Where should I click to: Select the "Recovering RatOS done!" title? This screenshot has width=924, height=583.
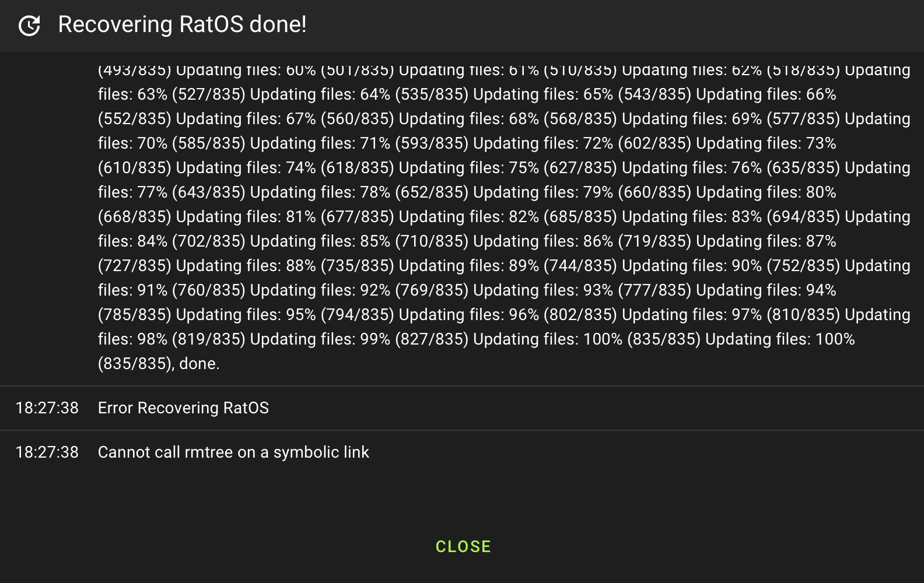pos(183,24)
